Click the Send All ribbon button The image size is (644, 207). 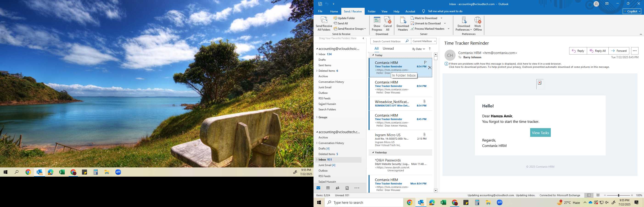[x=341, y=23]
